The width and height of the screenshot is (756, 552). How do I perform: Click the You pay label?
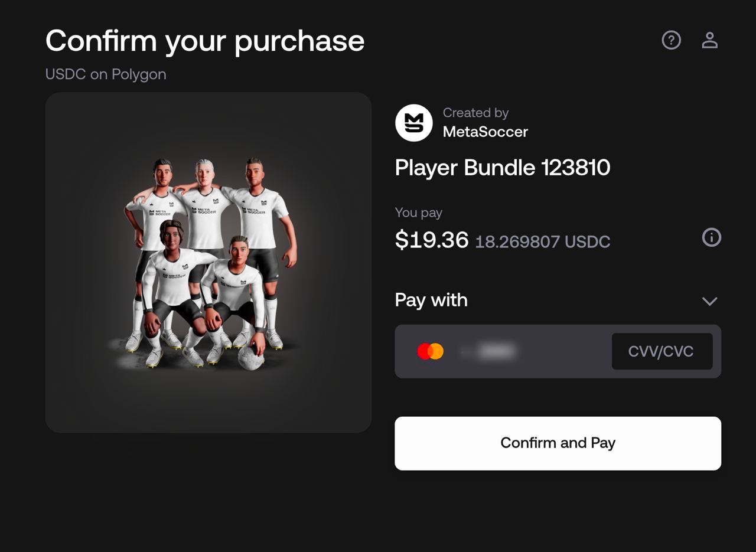(418, 213)
